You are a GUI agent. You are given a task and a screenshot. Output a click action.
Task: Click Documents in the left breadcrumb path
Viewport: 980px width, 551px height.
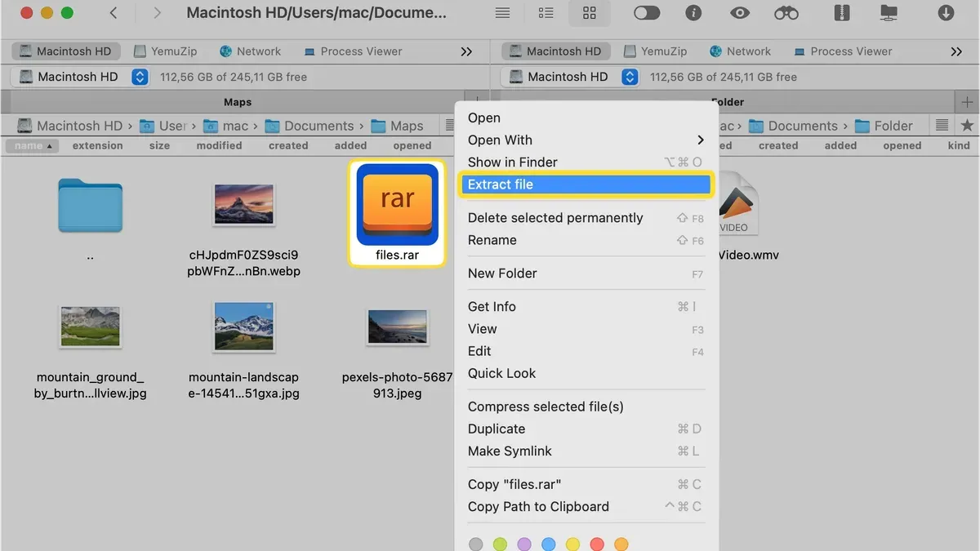tap(309, 126)
